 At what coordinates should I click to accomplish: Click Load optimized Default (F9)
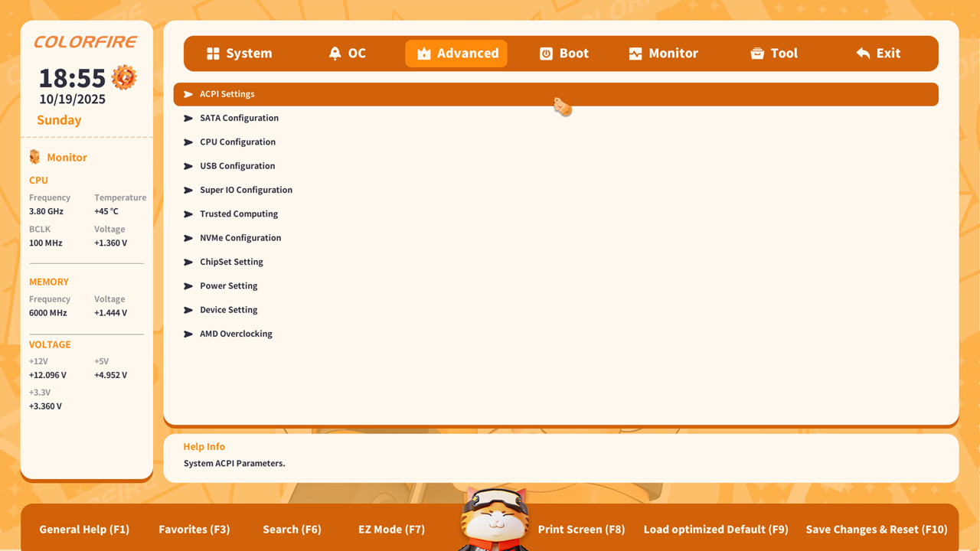[715, 530]
